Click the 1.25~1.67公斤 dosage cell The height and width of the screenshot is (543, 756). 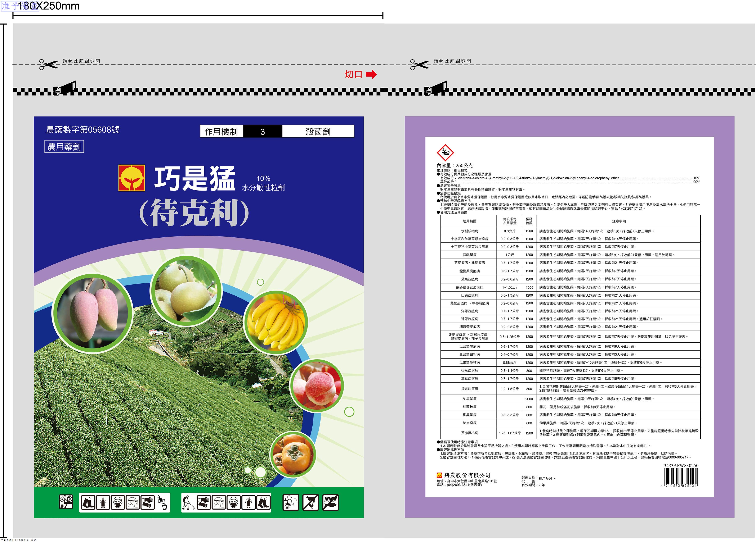pos(510,433)
